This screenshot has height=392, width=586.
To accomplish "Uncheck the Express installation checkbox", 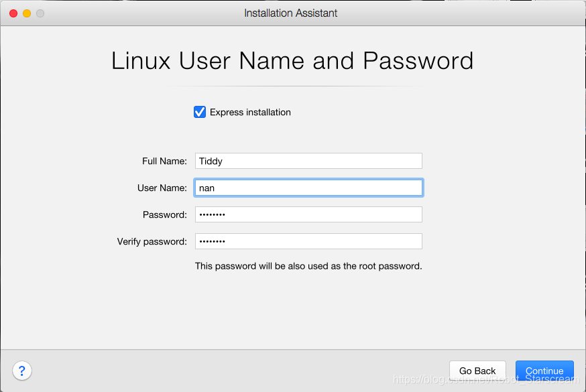I will coord(200,112).
